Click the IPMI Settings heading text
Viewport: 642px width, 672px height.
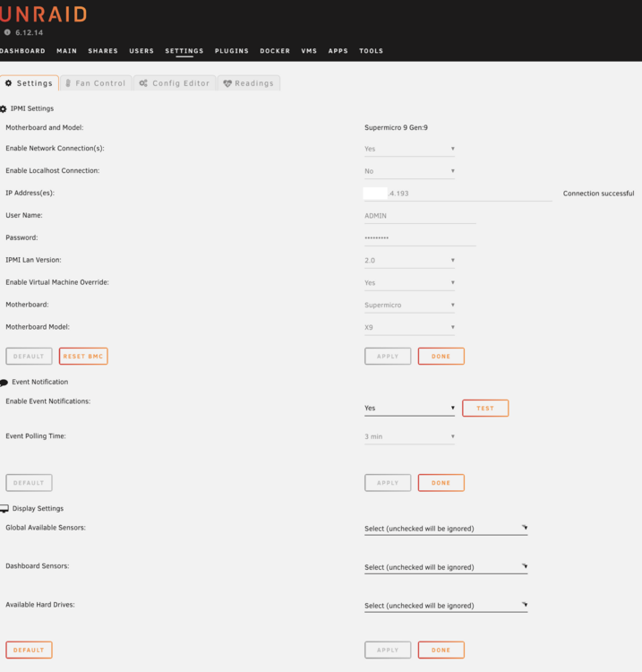pyautogui.click(x=32, y=108)
